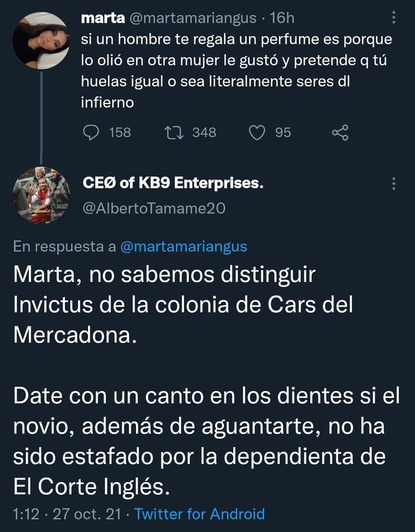Click the retweet icon showing 348
Viewport: 415px width, 532px height.
[x=174, y=132]
